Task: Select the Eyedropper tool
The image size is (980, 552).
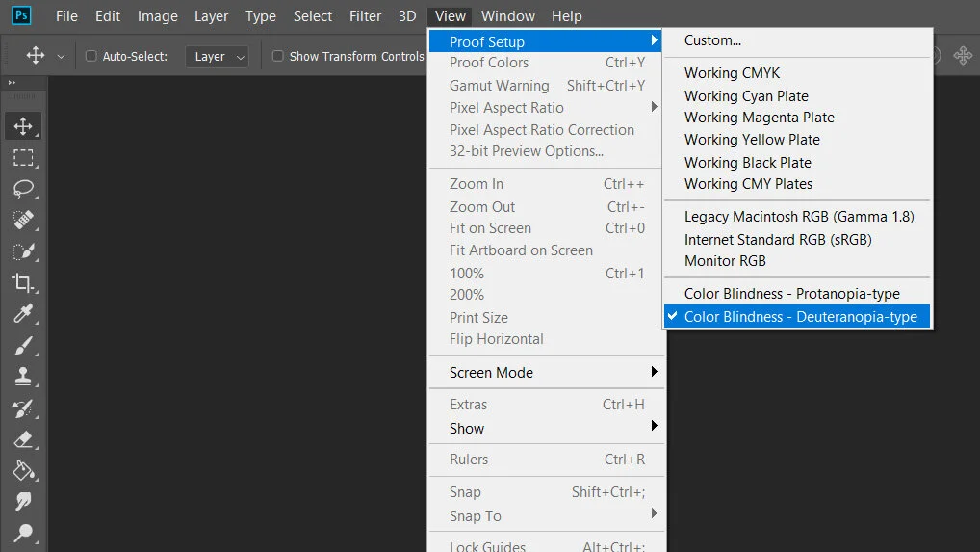Action: tap(23, 314)
